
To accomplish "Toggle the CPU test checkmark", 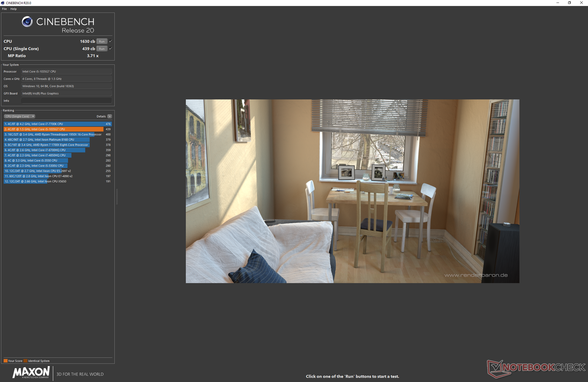I will [x=111, y=41].
